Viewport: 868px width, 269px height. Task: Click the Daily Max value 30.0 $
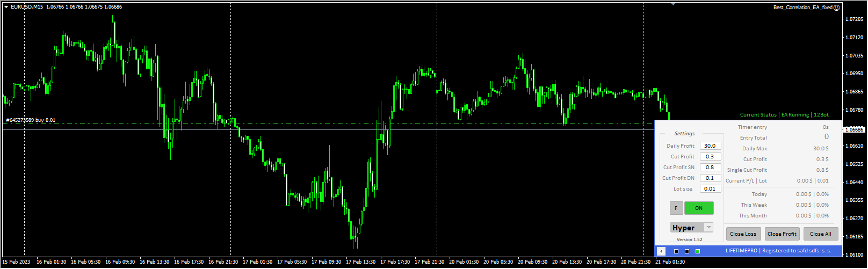821,149
